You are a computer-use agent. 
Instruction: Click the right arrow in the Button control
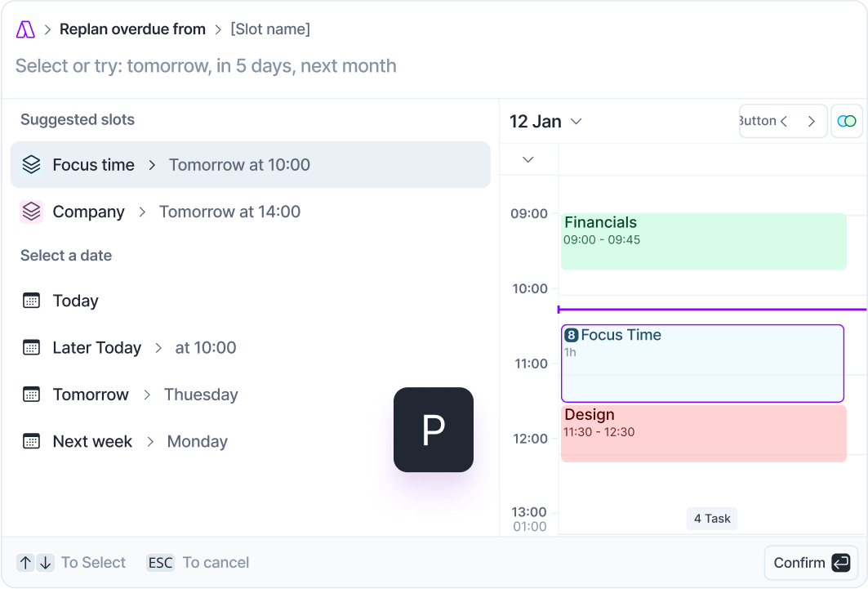pyautogui.click(x=811, y=120)
